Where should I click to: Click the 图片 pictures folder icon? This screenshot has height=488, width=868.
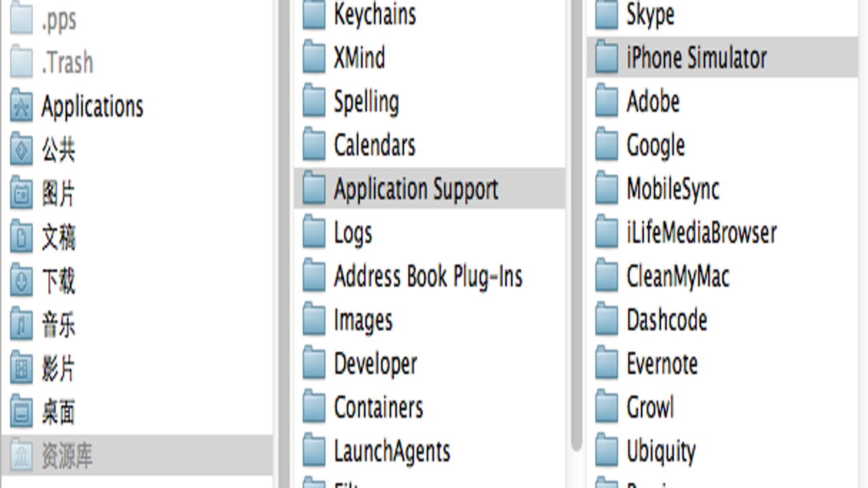22,195
